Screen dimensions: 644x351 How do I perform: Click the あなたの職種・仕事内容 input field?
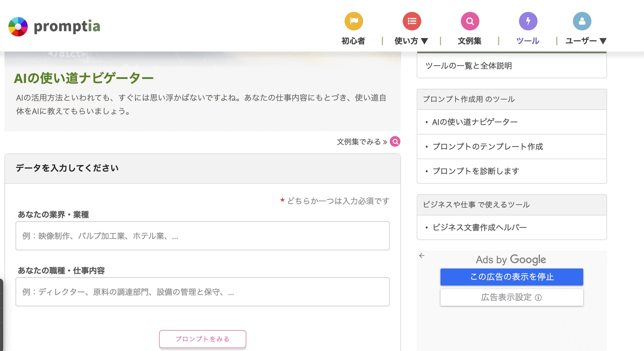[202, 292]
